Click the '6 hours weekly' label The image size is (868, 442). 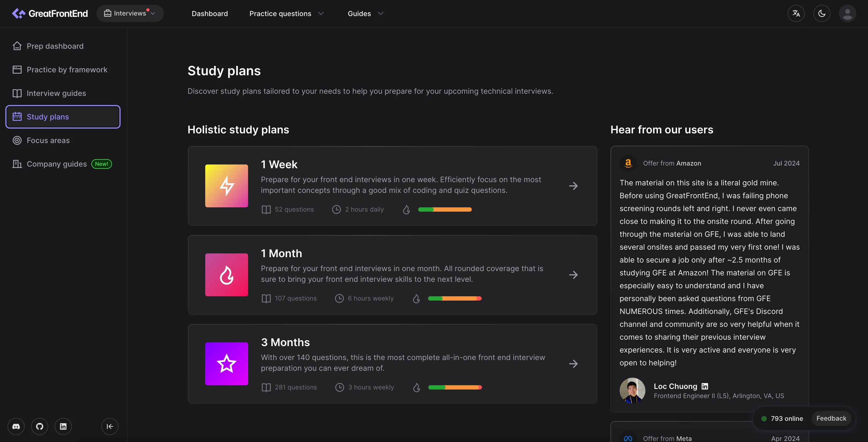point(371,298)
